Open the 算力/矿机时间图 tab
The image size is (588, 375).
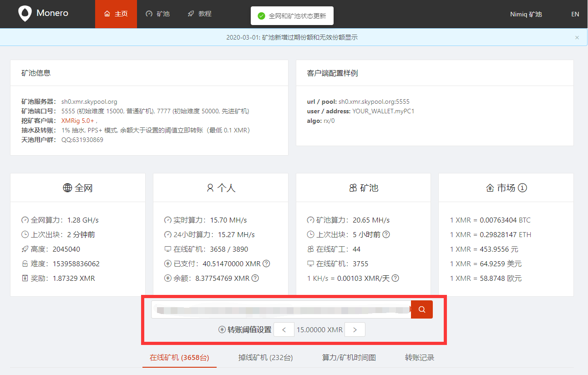tap(348, 358)
